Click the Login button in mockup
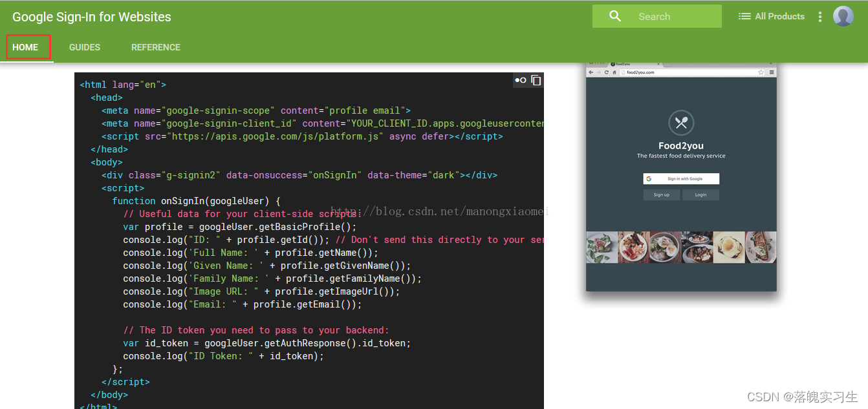The image size is (868, 409). (701, 194)
